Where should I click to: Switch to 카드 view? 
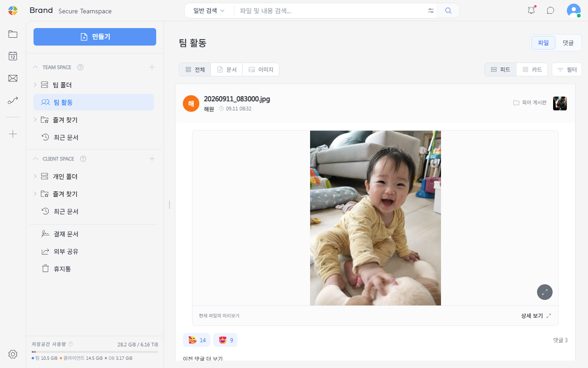point(532,69)
